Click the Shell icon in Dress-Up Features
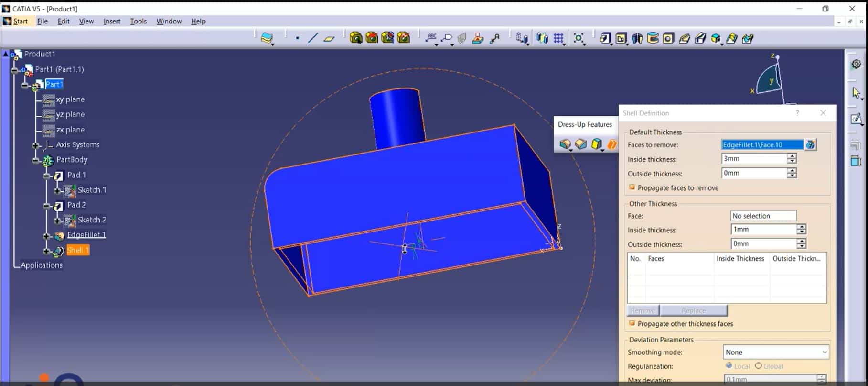 coord(612,144)
